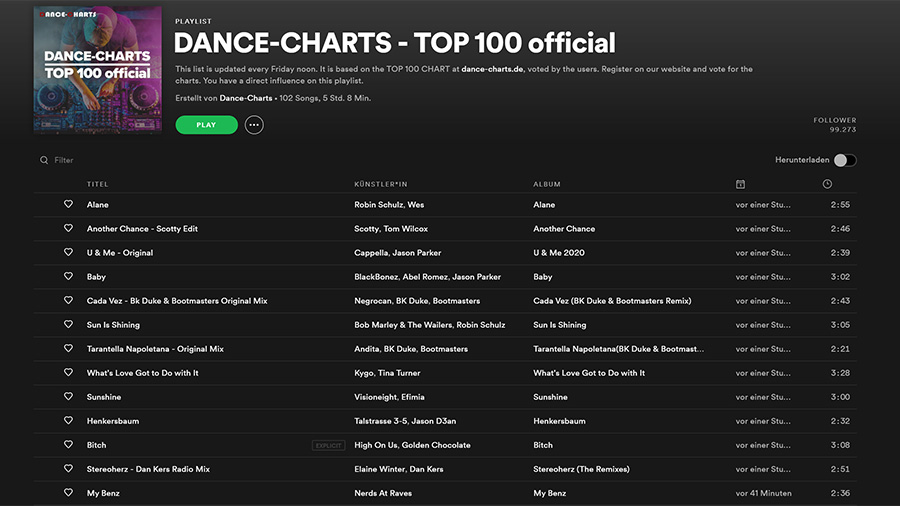Toggle the Herunterladen download switch

(845, 160)
